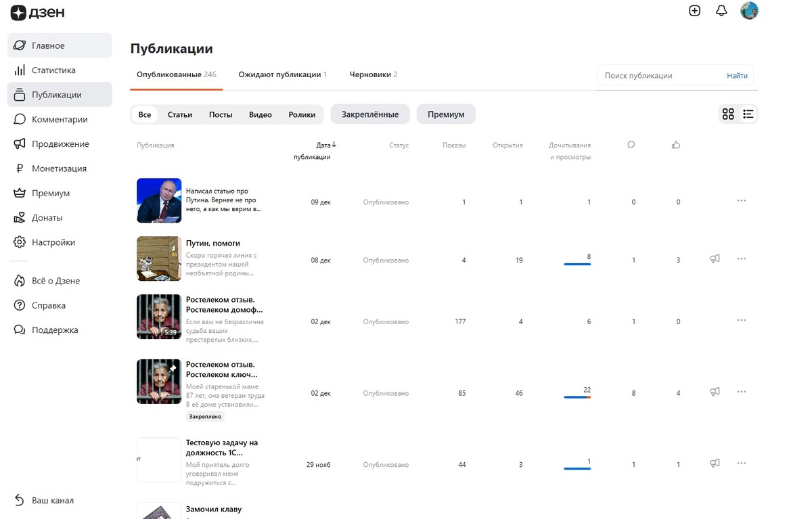
Task: Click reads progress bar of 'Тестовую задачу'
Action: pos(577,468)
